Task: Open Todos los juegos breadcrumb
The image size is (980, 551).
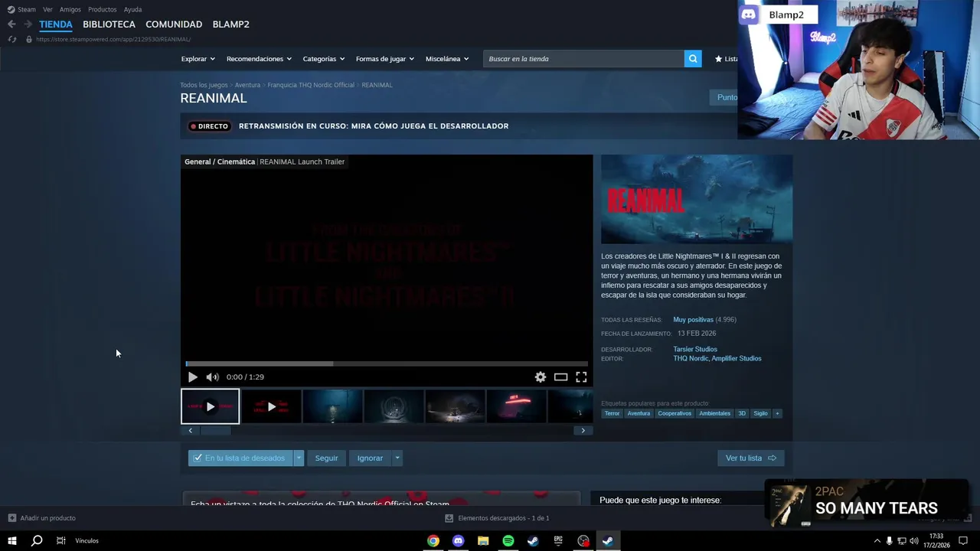Action: tap(204, 85)
